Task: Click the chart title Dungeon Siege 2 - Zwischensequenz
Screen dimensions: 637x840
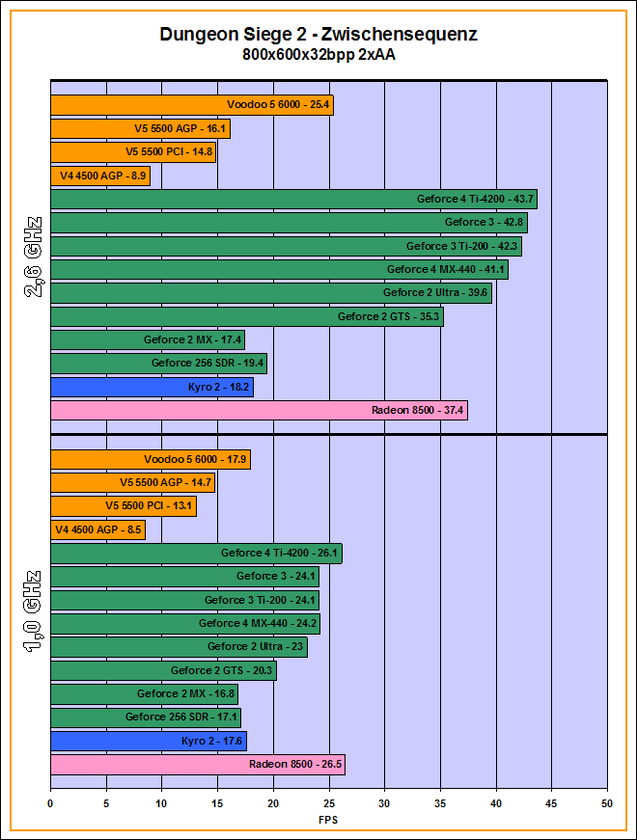Action: click(x=318, y=35)
